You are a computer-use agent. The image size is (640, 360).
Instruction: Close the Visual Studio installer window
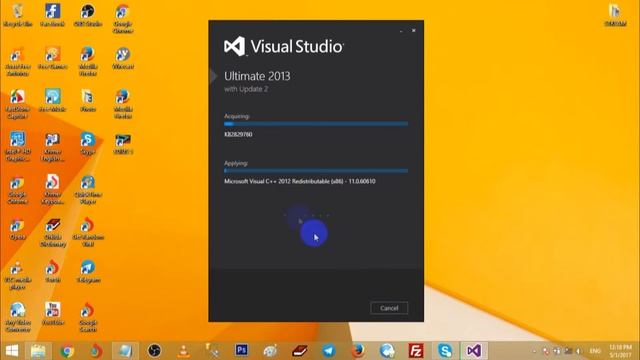(413, 31)
